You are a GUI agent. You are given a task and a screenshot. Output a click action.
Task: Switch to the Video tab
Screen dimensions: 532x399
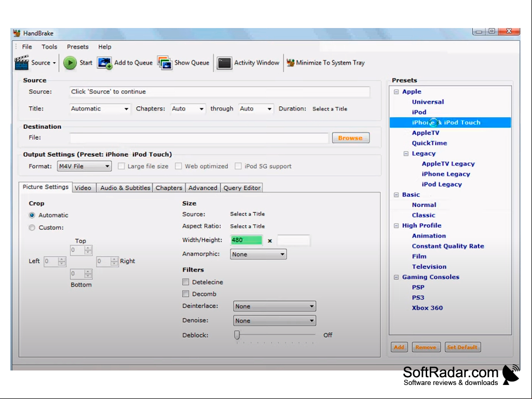click(x=83, y=188)
